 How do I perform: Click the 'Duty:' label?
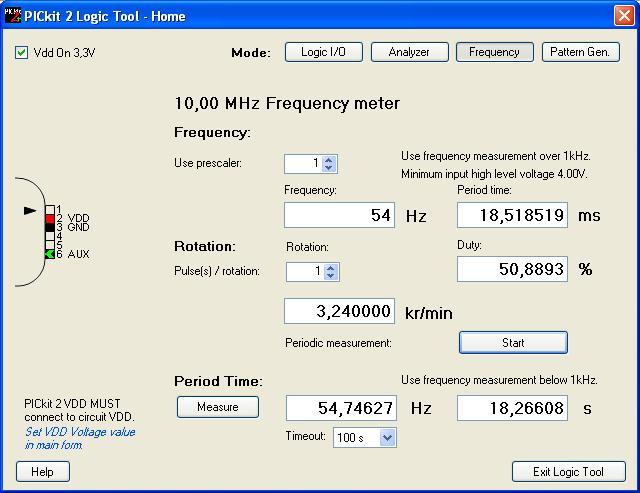click(469, 245)
